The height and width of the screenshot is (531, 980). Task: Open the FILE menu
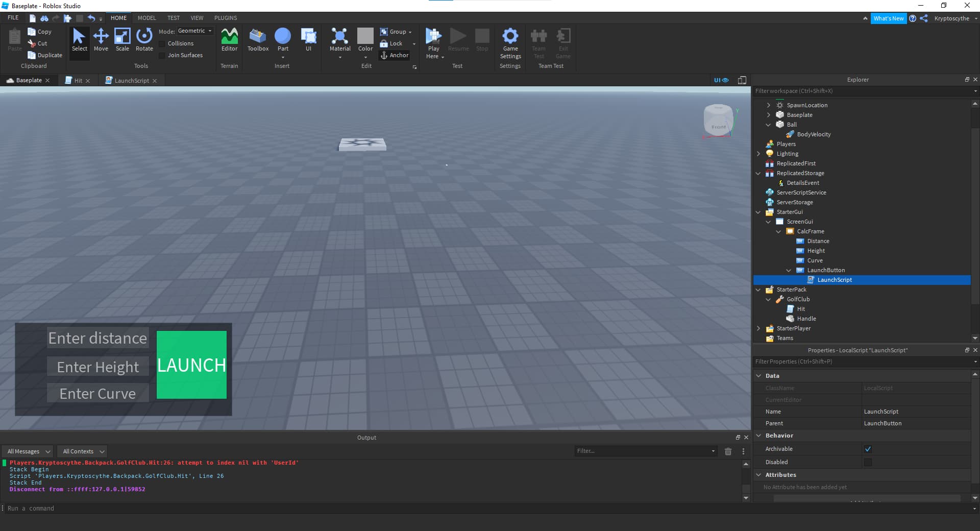13,18
